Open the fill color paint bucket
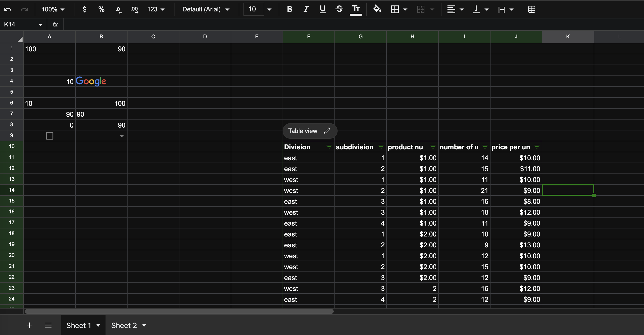This screenshot has width=644, height=335. point(377,9)
